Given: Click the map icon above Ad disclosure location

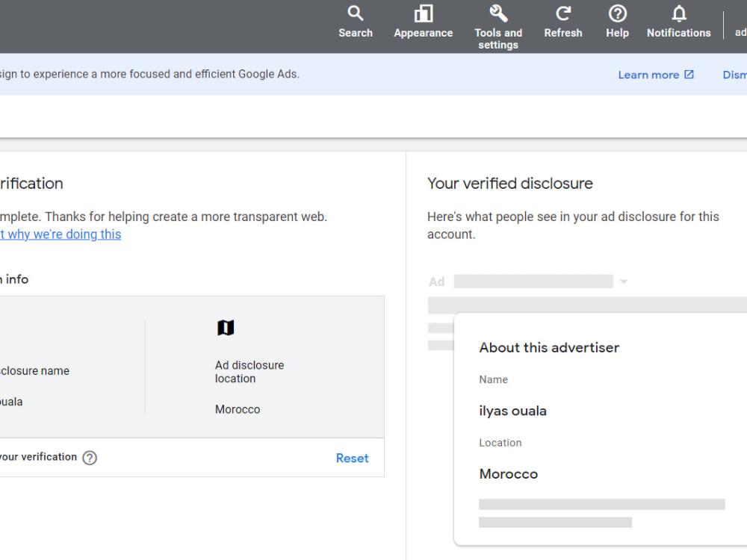Looking at the screenshot, I should pos(226,328).
